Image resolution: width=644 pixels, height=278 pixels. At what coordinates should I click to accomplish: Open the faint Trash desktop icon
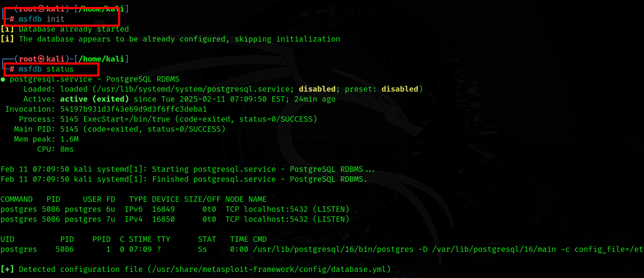[20, 45]
